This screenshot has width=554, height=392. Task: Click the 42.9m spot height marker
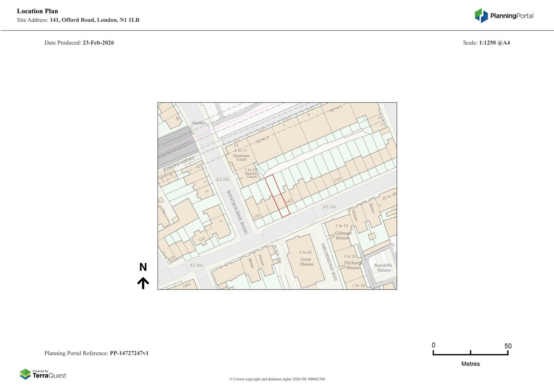[196, 265]
